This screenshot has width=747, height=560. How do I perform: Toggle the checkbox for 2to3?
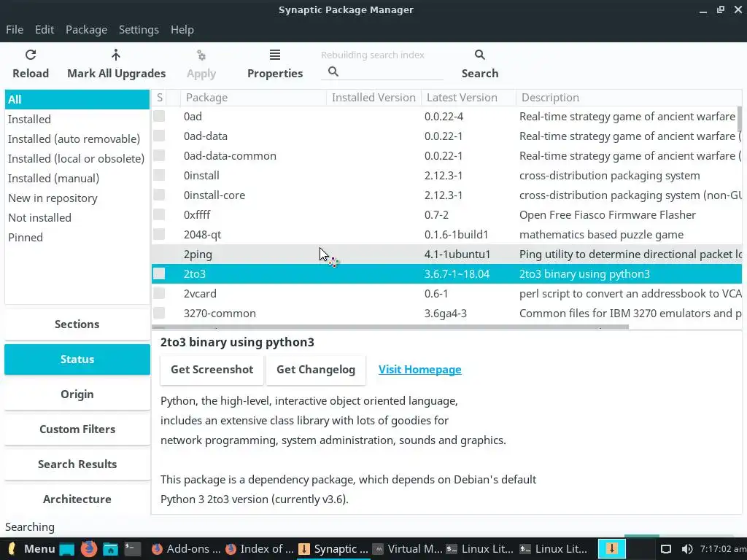tap(159, 274)
